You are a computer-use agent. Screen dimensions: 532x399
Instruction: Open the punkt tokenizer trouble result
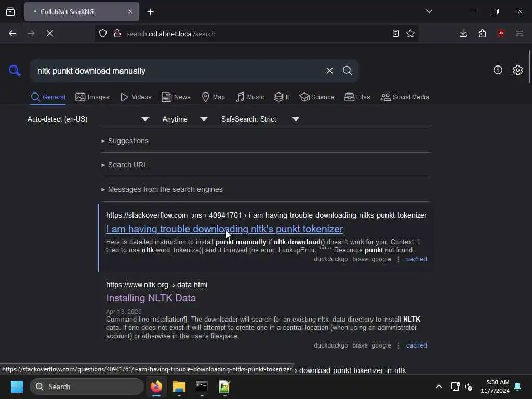[224, 229]
